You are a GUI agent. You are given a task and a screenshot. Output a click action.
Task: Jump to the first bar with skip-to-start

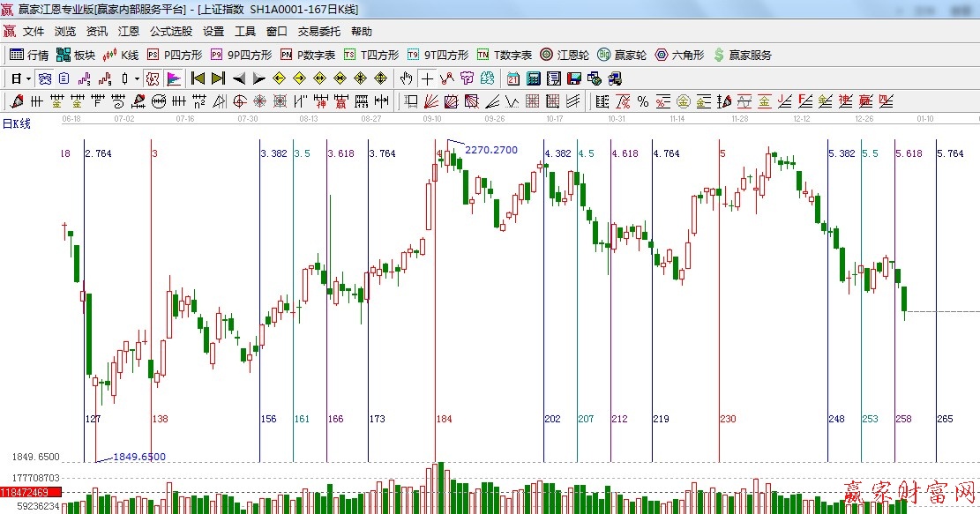pyautogui.click(x=198, y=78)
